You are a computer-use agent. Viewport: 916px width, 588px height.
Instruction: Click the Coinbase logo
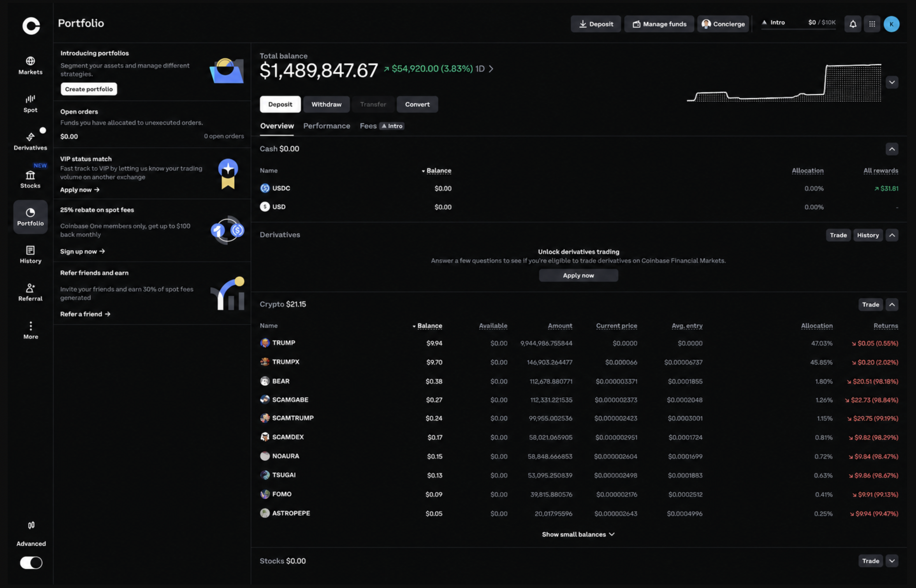coord(31,26)
